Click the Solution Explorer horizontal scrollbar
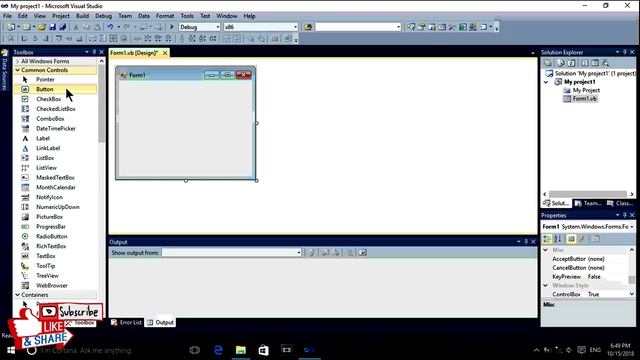This screenshot has width=640, height=360. [x=588, y=194]
